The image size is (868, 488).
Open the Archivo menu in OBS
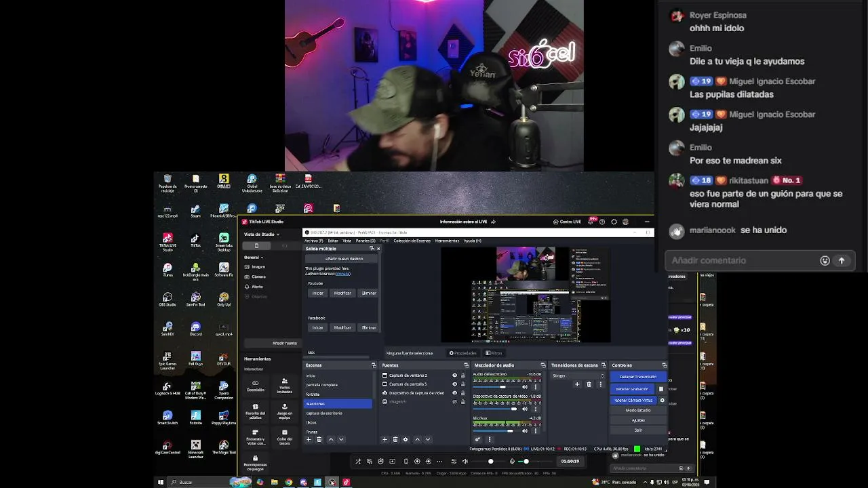[313, 241]
